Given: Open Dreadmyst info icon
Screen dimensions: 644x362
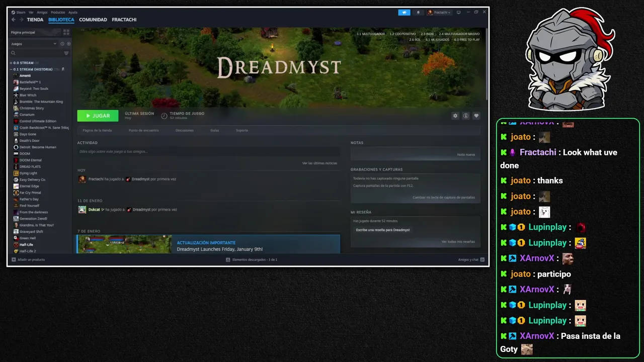Looking at the screenshot, I should click(466, 116).
